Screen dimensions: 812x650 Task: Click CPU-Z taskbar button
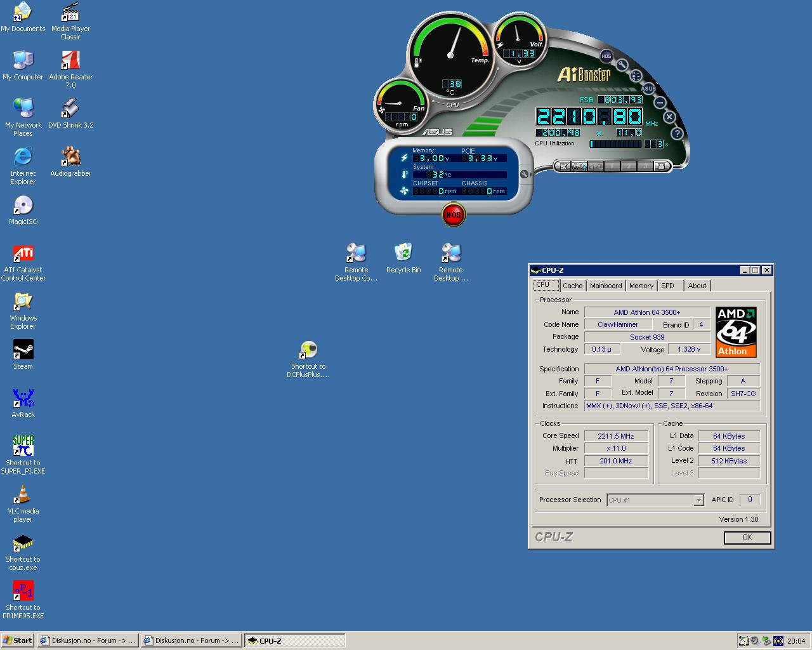pyautogui.click(x=295, y=640)
